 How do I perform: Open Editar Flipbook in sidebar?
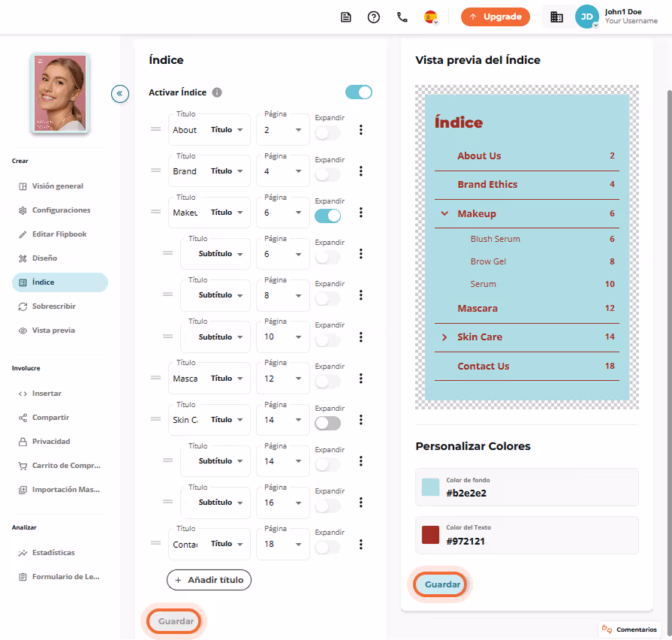(x=59, y=234)
